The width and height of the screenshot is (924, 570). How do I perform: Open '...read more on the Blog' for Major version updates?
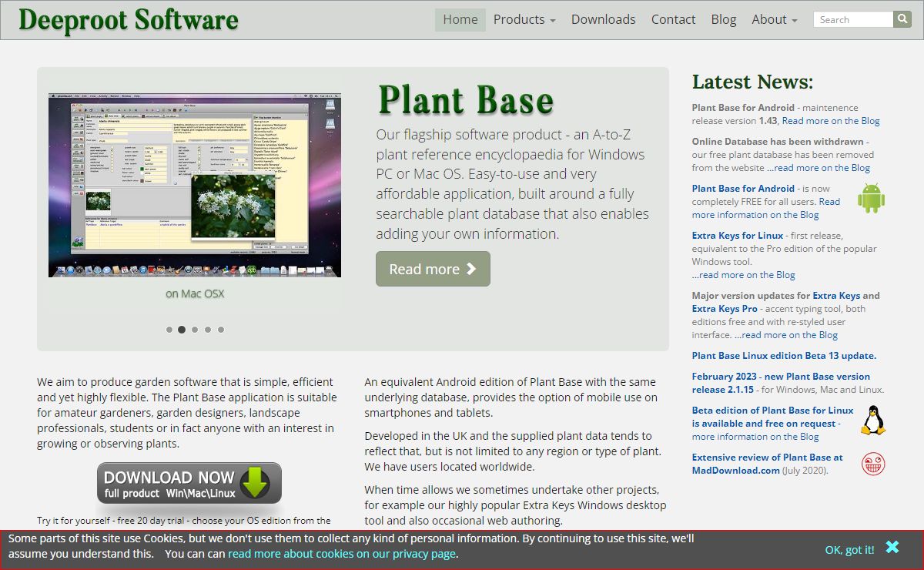(x=786, y=335)
